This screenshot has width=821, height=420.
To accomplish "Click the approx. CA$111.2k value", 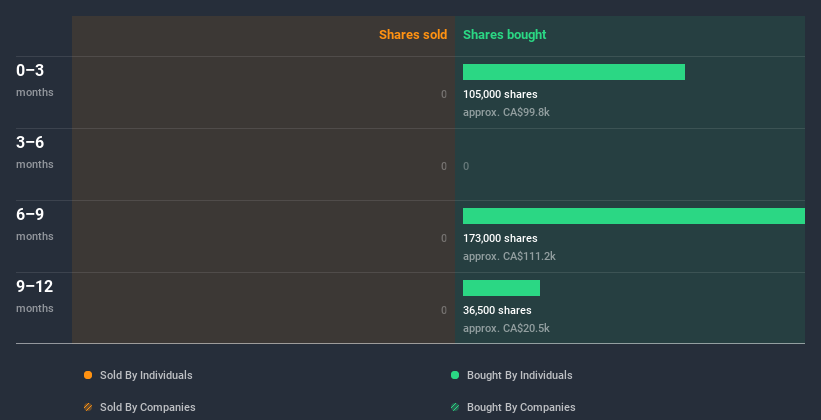I will (509, 256).
